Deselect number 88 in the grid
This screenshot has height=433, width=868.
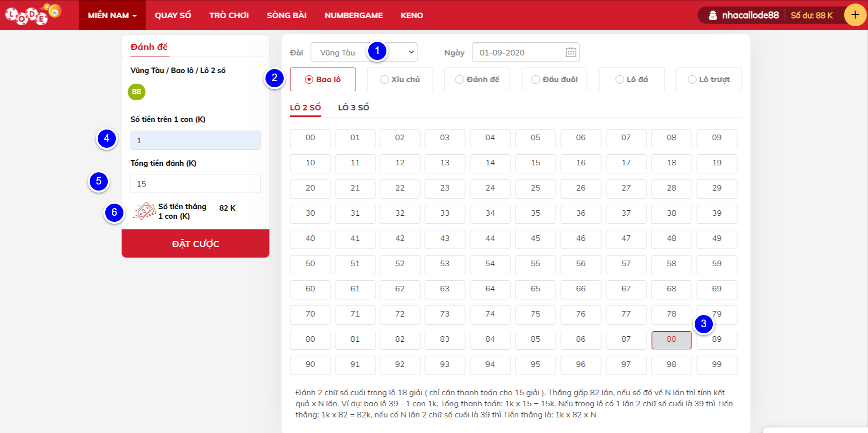click(672, 340)
